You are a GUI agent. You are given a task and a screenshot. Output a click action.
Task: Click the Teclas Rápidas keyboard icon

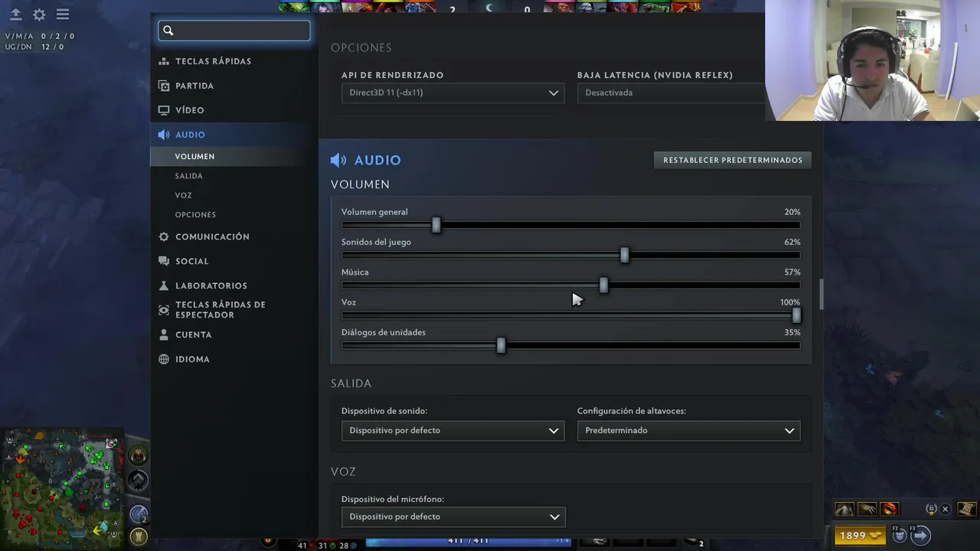[x=164, y=61]
